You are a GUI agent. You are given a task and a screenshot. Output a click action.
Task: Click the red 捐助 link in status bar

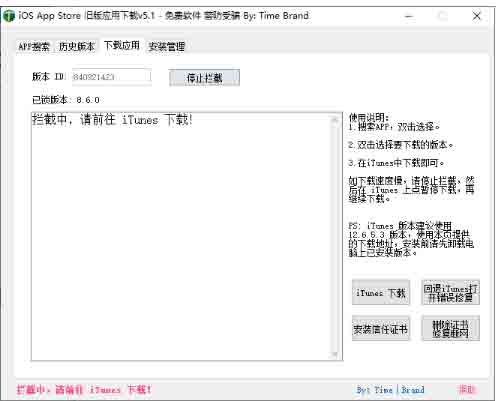click(466, 389)
